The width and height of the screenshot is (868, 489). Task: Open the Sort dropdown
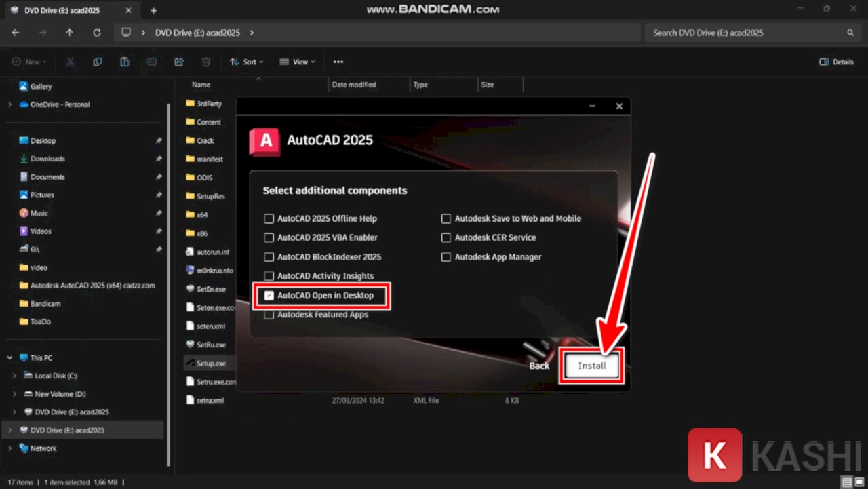[x=247, y=62]
